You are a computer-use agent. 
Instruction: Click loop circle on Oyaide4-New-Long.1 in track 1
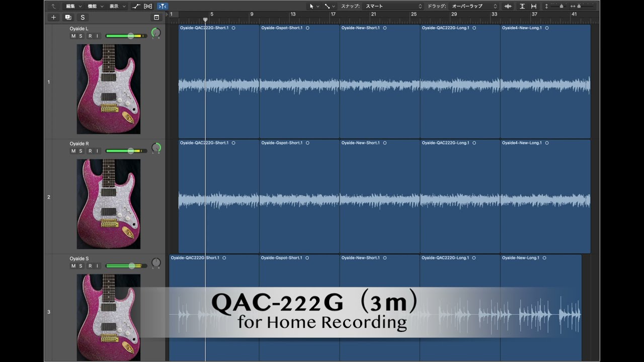547,28
